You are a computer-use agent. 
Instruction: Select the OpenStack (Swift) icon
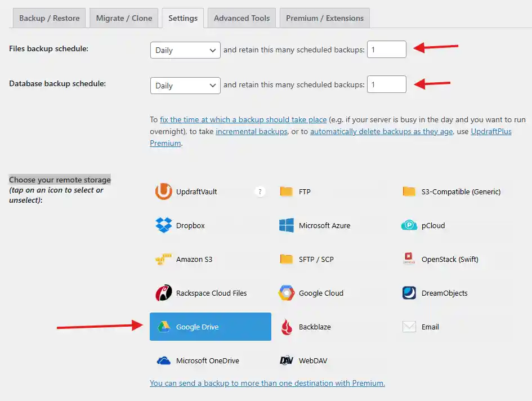(409, 259)
